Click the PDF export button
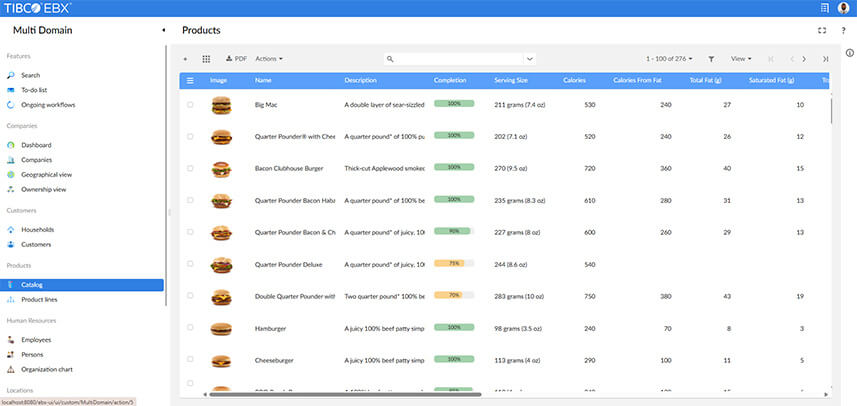 [x=236, y=59]
